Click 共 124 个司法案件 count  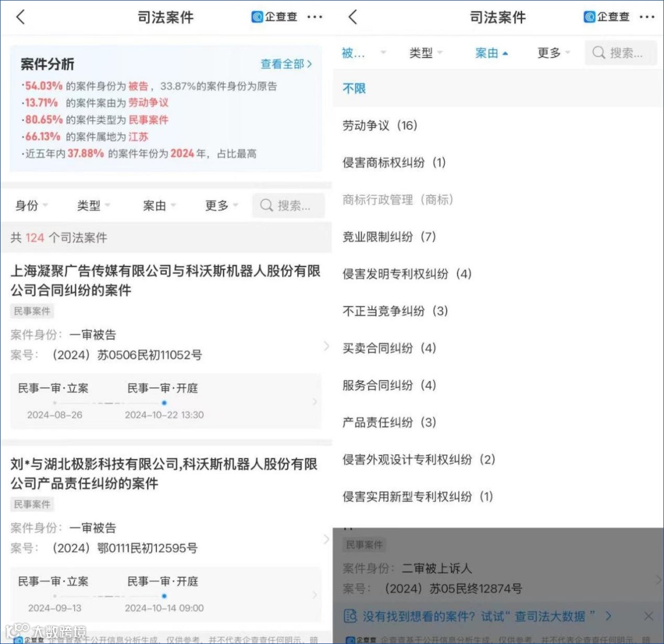(59, 237)
